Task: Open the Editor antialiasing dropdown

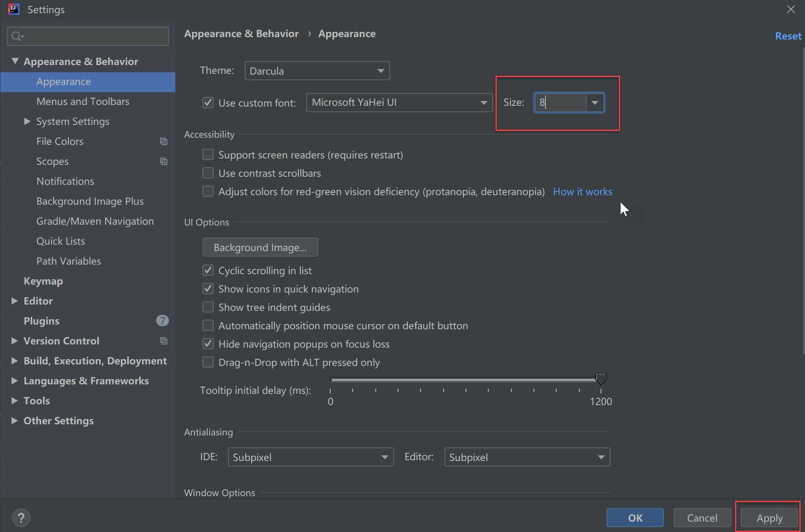Action: [527, 457]
